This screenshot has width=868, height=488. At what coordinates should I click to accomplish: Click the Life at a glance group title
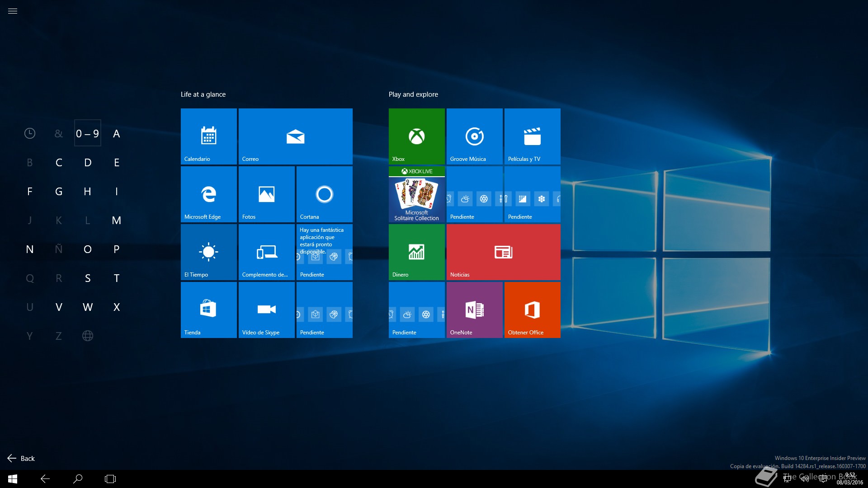(x=203, y=94)
